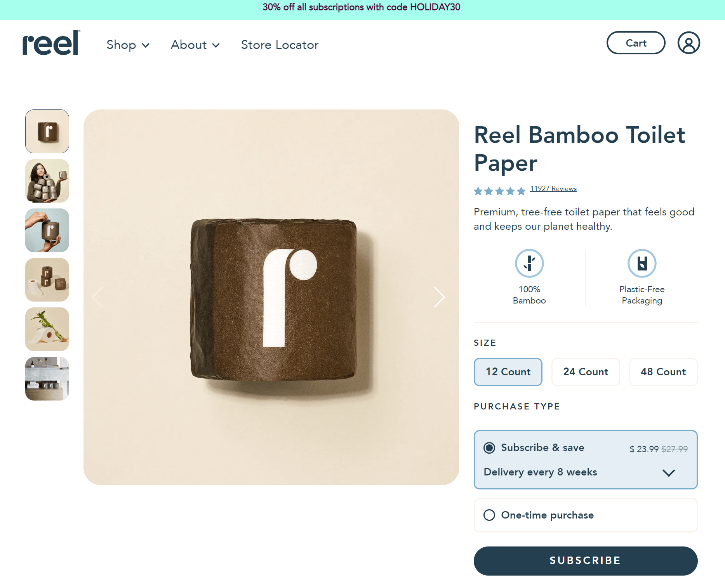Click the Reel logo
The height and width of the screenshot is (588, 725).
click(50, 43)
